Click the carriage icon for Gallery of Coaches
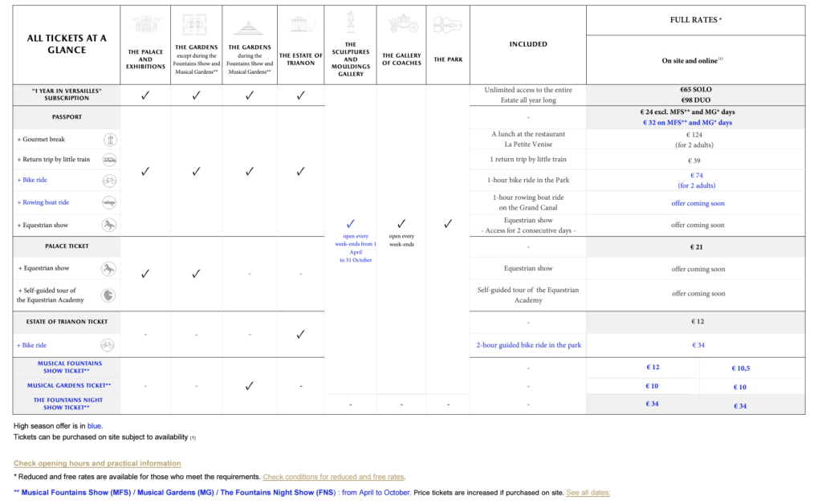822x504 pixels. click(401, 26)
